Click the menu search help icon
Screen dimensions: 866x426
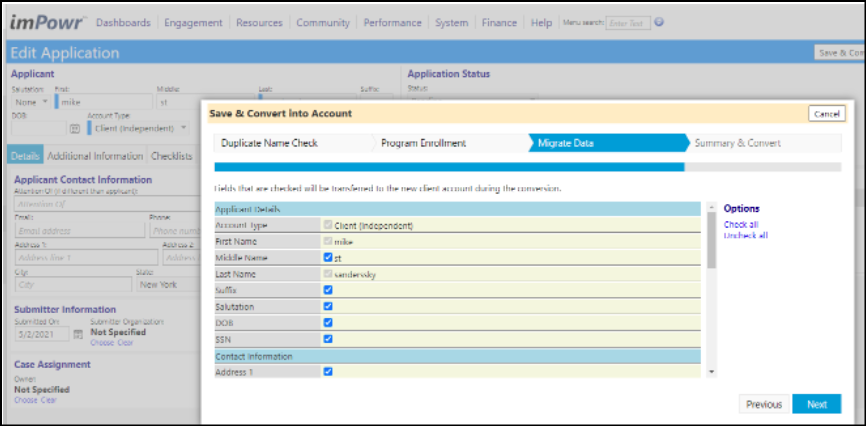coord(658,23)
